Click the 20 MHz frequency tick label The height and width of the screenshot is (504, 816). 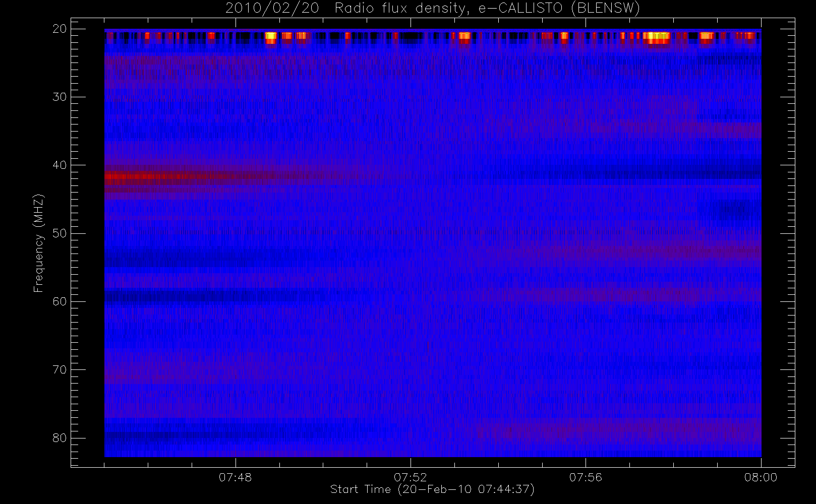point(60,29)
